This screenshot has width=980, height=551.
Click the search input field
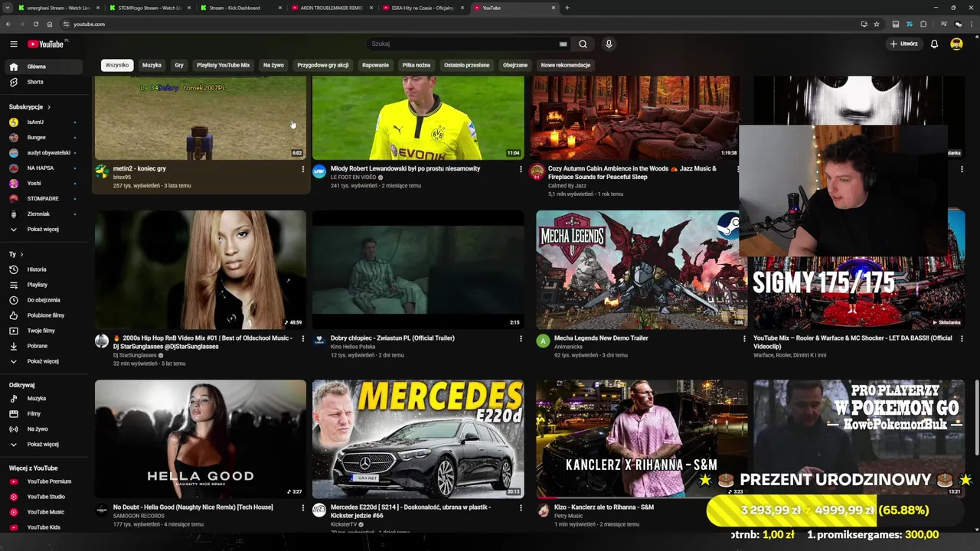pos(463,44)
